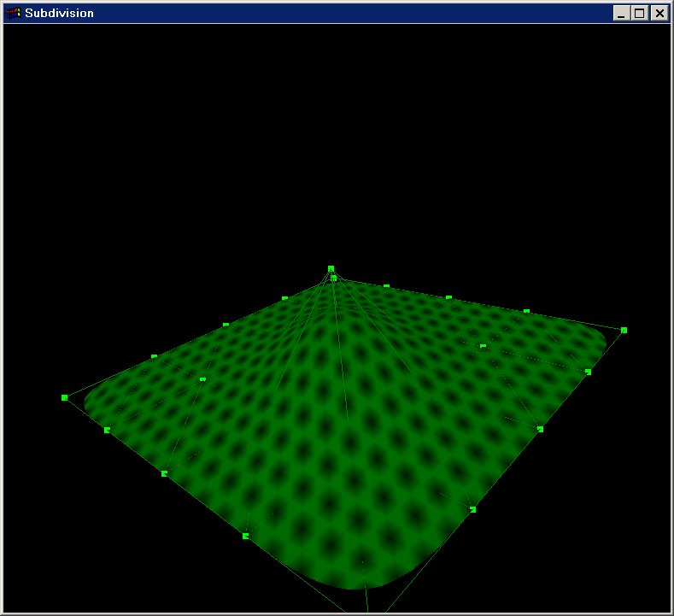Close the Subdivision window
Viewport: 674px width, 616px height.
coord(659,13)
